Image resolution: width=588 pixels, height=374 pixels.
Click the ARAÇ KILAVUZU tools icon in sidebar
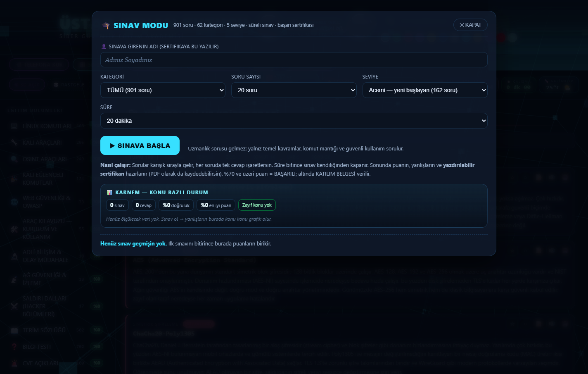point(14,229)
